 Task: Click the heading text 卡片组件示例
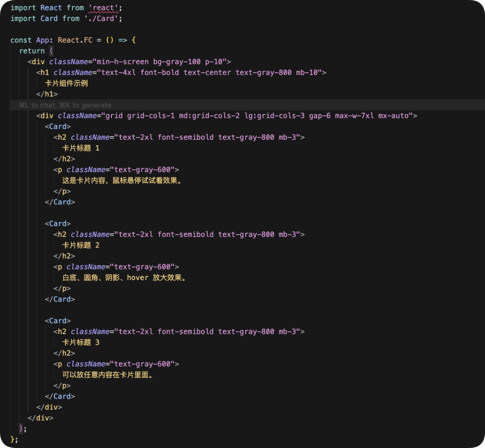[x=66, y=83]
